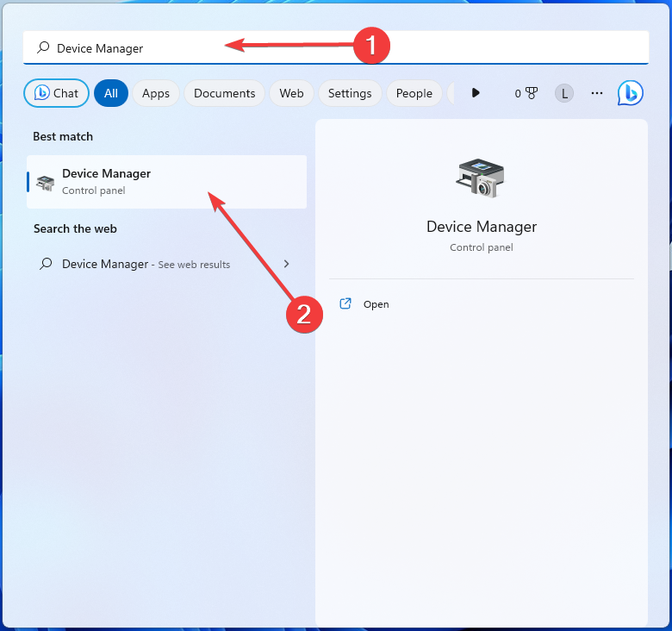Expand web results chevron for Device Manager

[287, 264]
